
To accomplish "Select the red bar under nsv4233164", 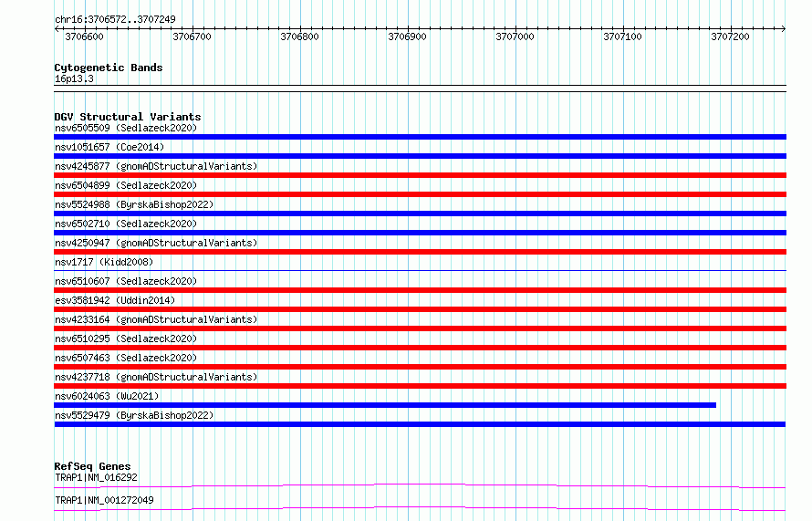I will coord(420,328).
